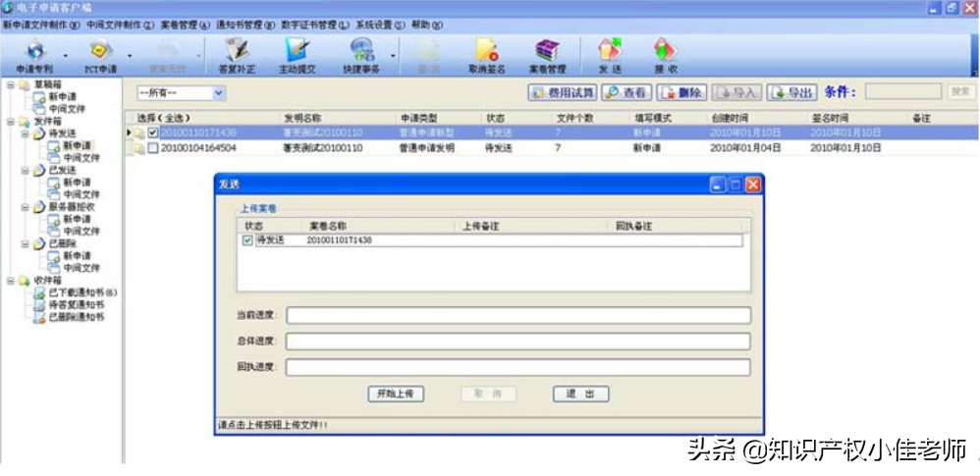The image size is (980, 476).
Task: Click the 待答复通知书 document icon
Action: 38,305
